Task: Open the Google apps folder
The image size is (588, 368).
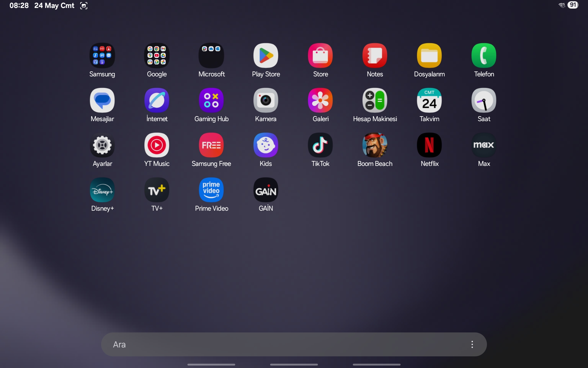Action: pyautogui.click(x=156, y=56)
